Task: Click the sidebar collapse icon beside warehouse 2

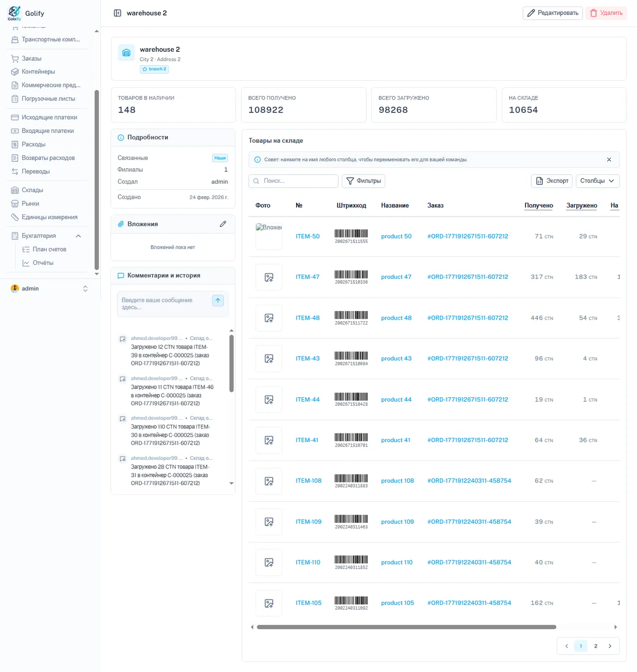Action: click(x=117, y=13)
